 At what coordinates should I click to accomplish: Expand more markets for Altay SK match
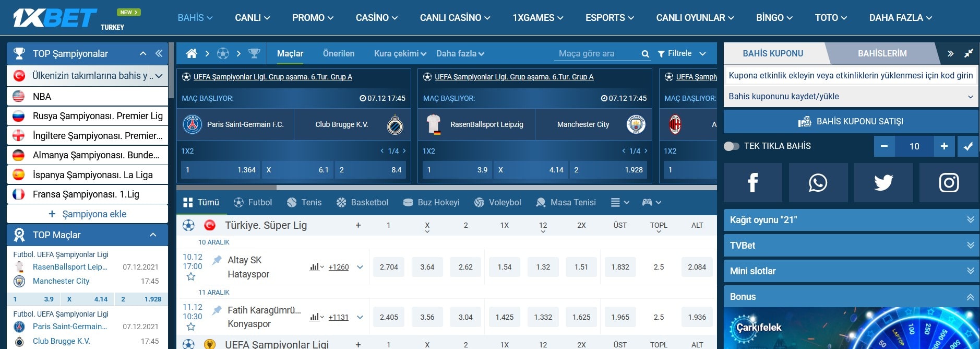click(360, 267)
